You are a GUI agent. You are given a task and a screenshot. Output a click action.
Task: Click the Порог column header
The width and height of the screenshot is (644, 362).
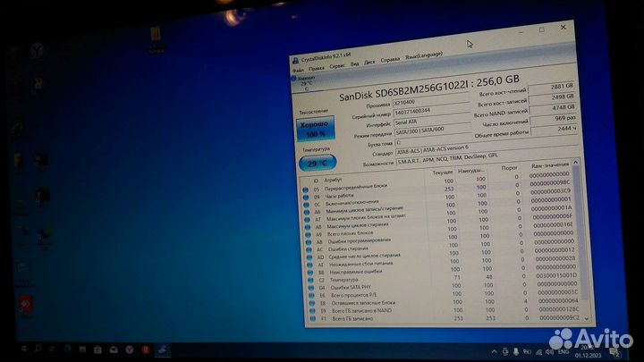509,167
